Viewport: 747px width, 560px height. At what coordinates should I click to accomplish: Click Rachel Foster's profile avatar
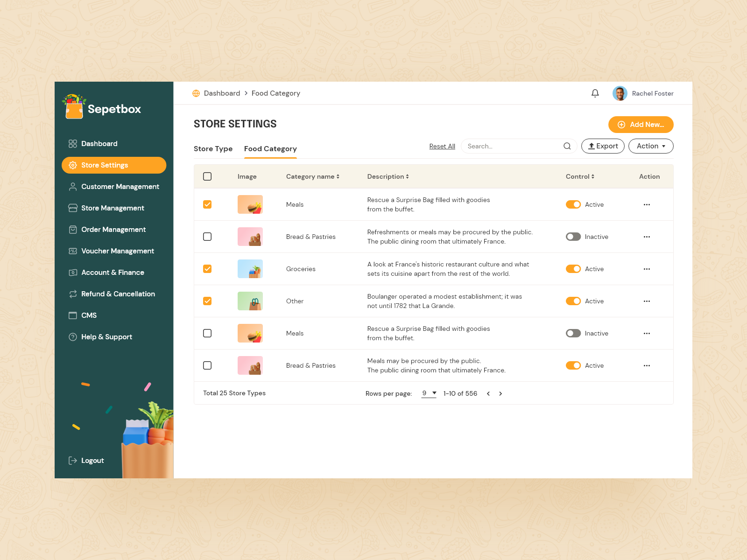point(620,93)
